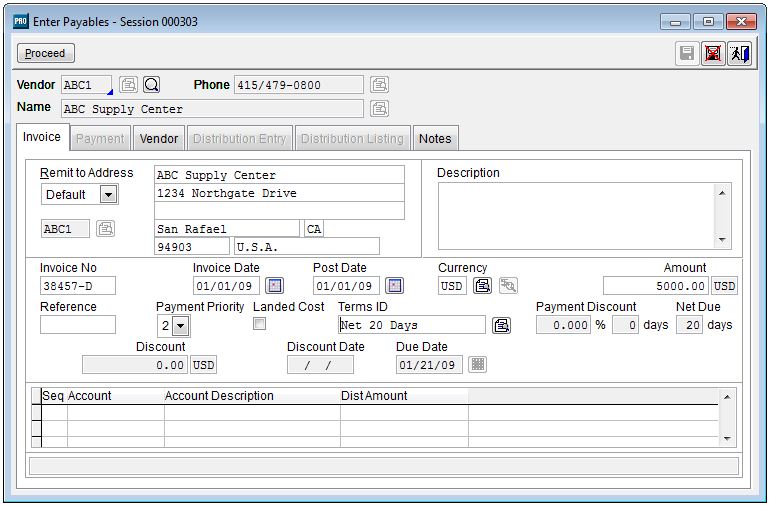Minimize the Enter Payables window
The width and height of the screenshot is (770, 506).
[x=676, y=22]
